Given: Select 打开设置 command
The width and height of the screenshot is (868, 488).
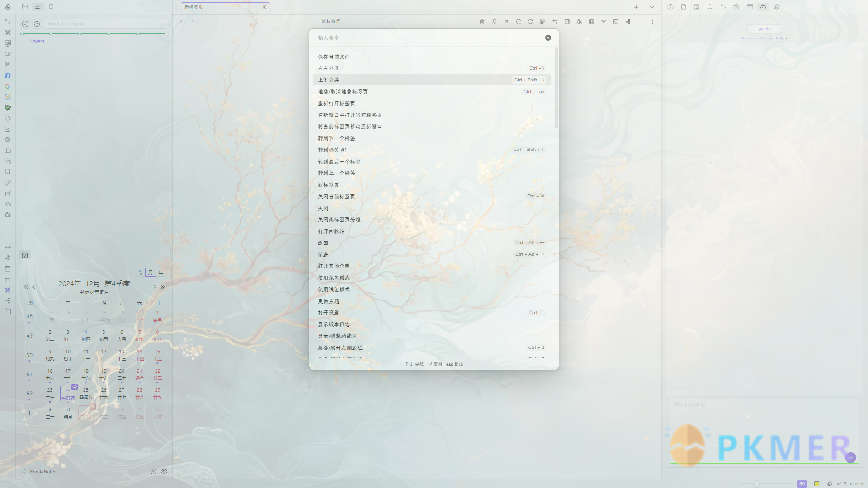Looking at the screenshot, I should [432, 313].
